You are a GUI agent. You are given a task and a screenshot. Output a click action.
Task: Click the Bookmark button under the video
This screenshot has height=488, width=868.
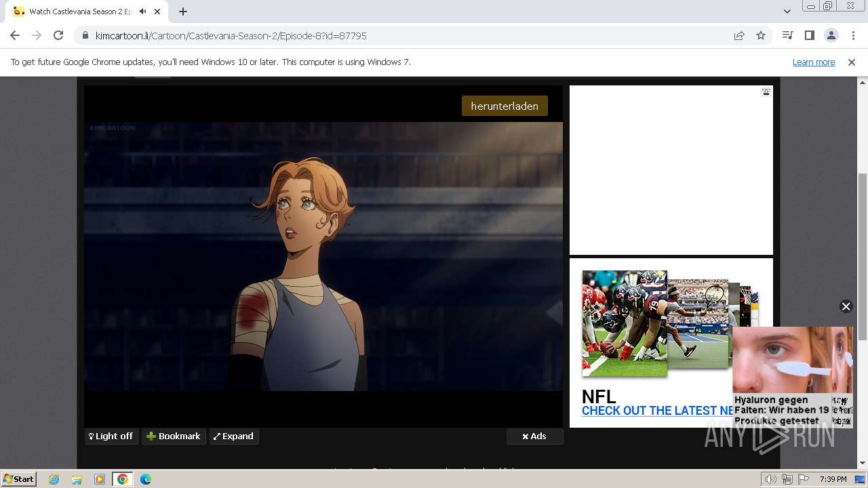[x=174, y=436]
